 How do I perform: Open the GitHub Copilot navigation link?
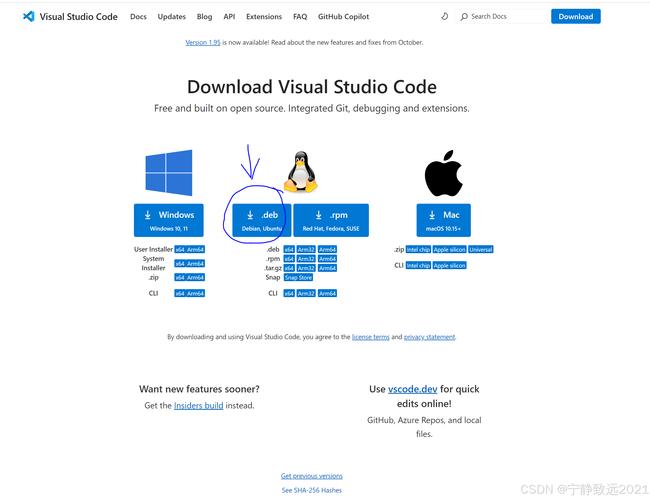point(343,17)
